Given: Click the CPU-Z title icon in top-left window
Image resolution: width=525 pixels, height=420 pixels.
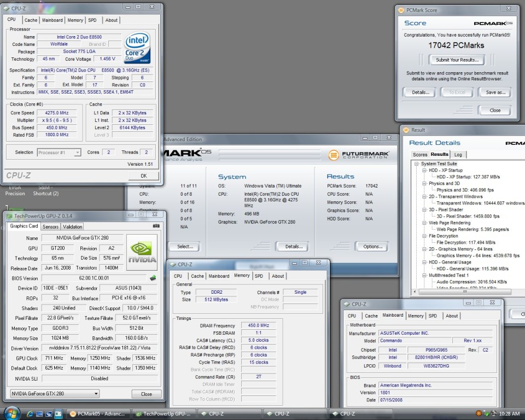Looking at the screenshot, I should point(6,8).
